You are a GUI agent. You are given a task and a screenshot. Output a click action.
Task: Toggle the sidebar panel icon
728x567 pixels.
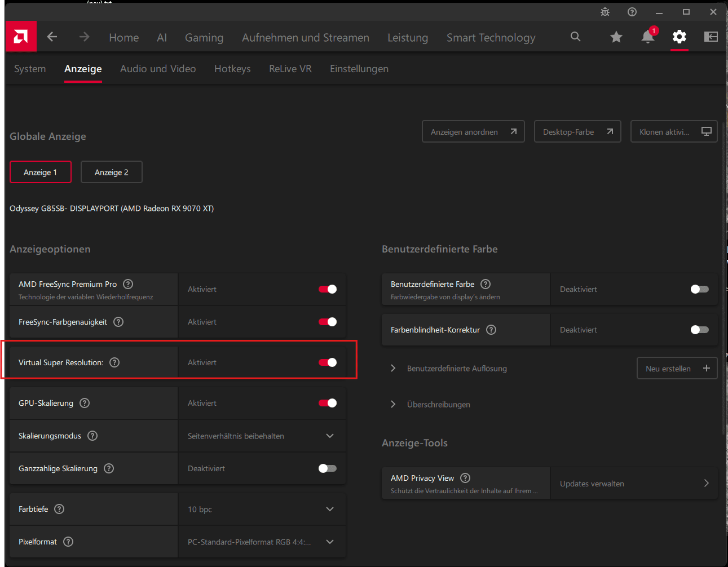(x=711, y=37)
